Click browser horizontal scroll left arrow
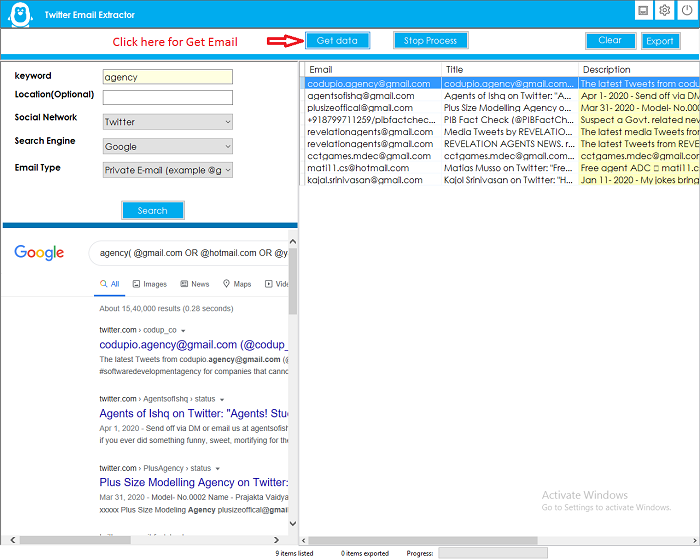 point(12,540)
